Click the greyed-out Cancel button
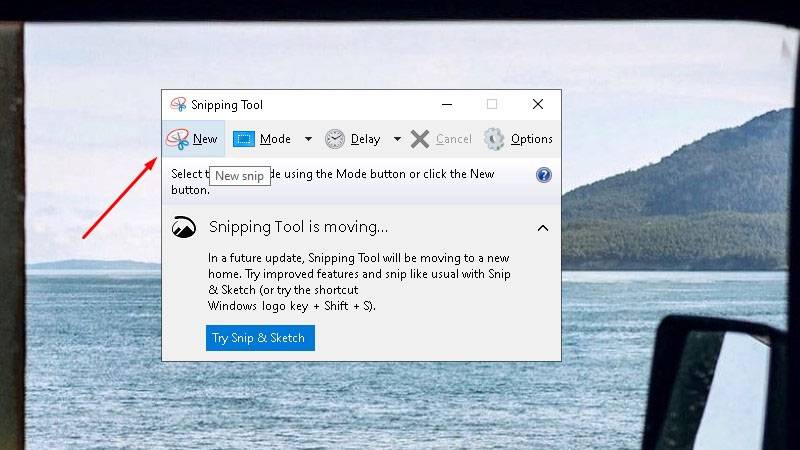The height and width of the screenshot is (450, 800). [x=441, y=139]
